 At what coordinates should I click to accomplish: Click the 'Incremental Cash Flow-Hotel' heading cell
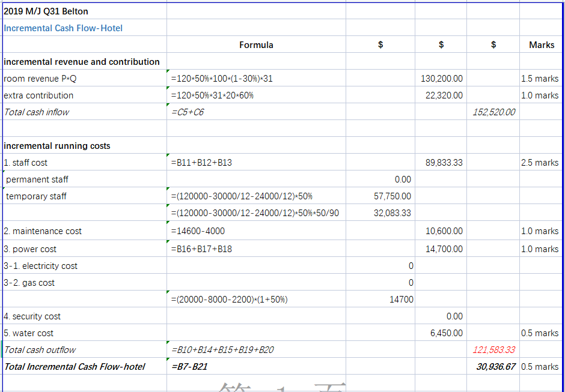pos(63,28)
